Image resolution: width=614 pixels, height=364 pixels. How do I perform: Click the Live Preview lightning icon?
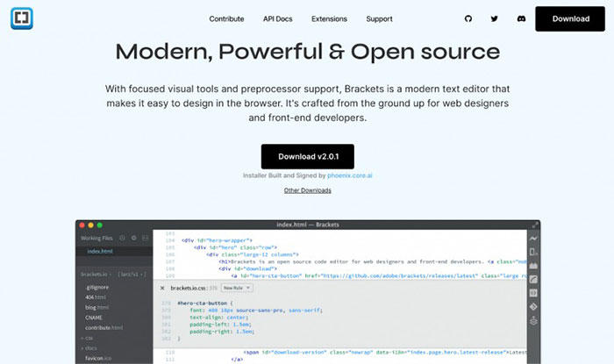coord(532,238)
